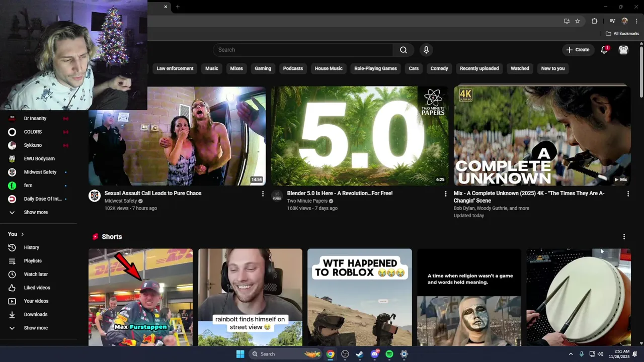Open the religion wasn't a game short
Image resolution: width=644 pixels, height=362 pixels.
tap(469, 297)
